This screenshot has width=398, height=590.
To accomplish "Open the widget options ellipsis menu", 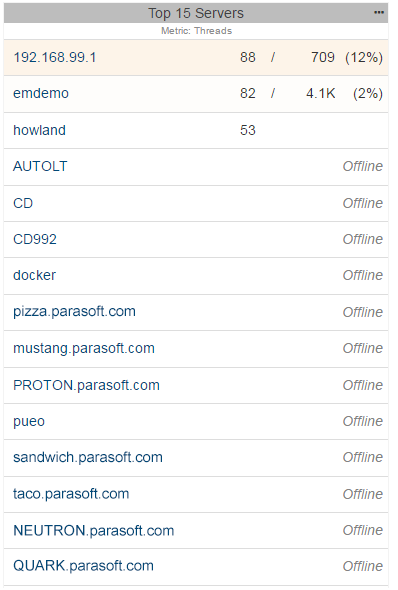I will [378, 13].
